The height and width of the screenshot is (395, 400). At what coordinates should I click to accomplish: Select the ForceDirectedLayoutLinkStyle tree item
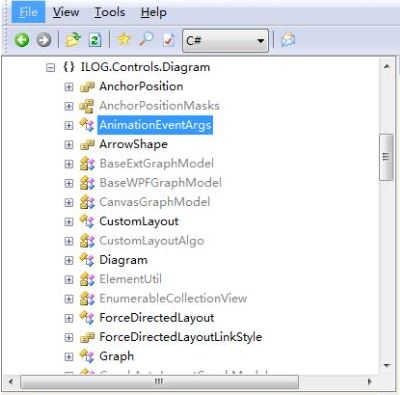(181, 337)
